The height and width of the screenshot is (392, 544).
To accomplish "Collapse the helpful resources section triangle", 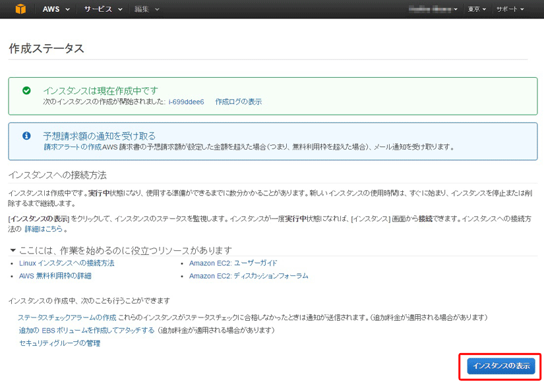I will click(13, 250).
